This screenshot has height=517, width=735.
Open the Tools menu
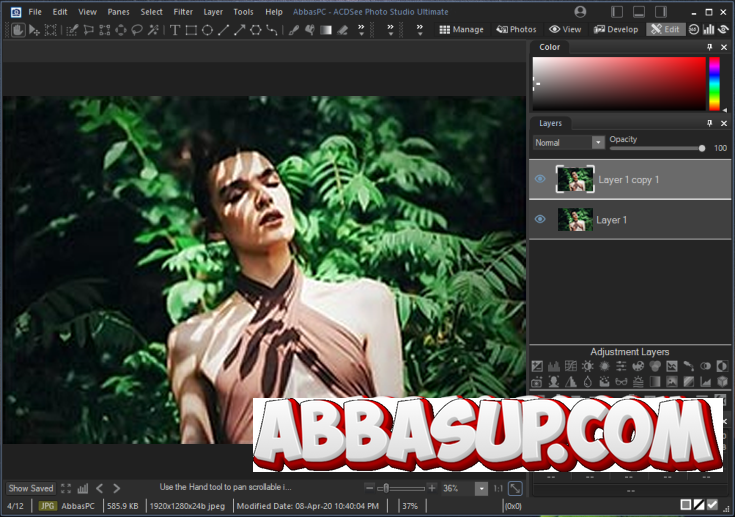coord(243,12)
